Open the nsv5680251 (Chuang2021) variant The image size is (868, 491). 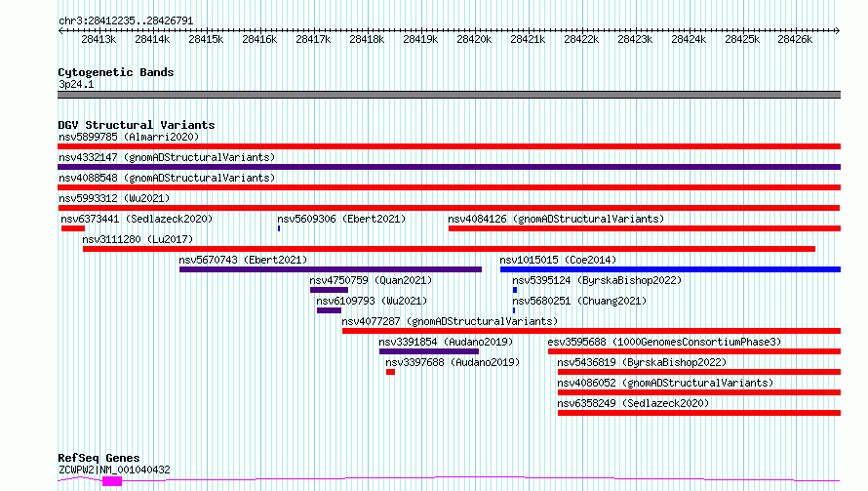[x=579, y=301]
